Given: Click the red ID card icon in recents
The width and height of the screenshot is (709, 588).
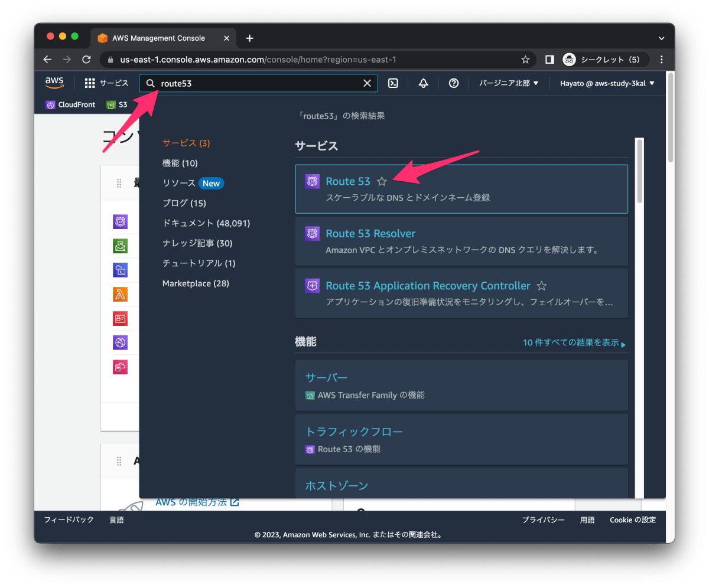Looking at the screenshot, I should (121, 318).
